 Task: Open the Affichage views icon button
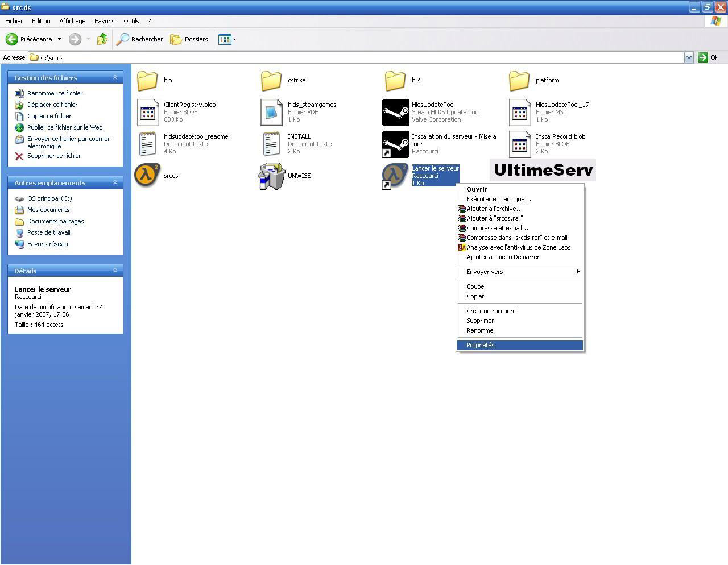coord(225,39)
